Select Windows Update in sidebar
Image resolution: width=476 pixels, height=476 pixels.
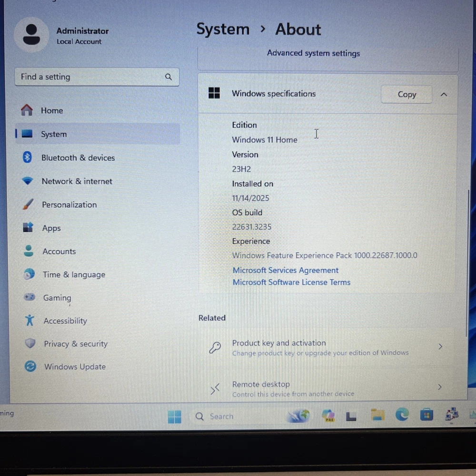click(75, 367)
